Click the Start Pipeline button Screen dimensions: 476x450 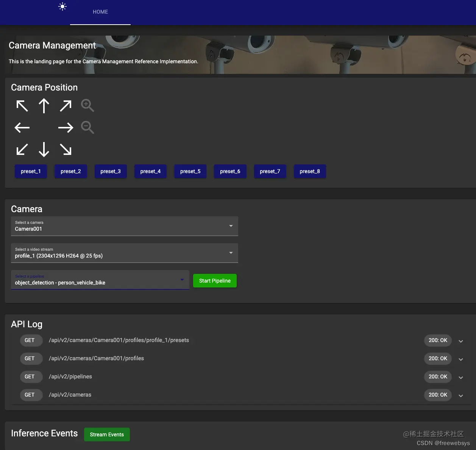tap(215, 281)
